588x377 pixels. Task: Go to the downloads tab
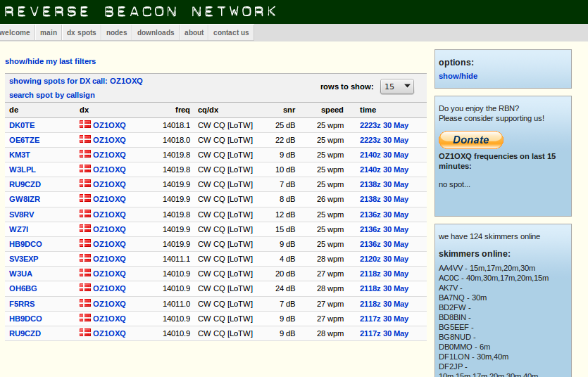pyautogui.click(x=156, y=32)
